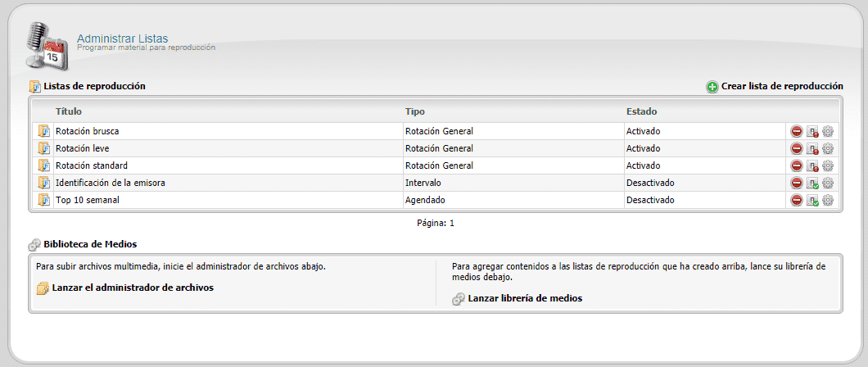Delete the Identificación de la emisora playlist

pyautogui.click(x=796, y=183)
